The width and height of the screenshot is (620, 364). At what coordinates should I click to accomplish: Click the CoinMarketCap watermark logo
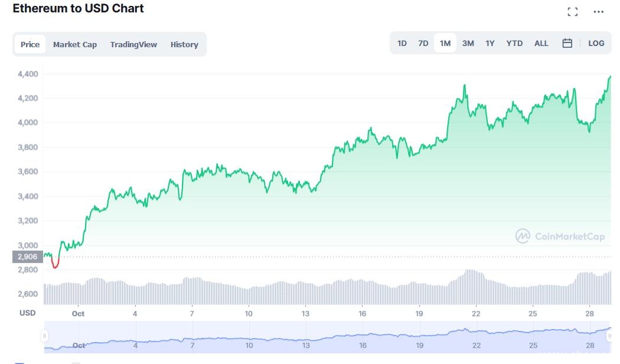(560, 236)
